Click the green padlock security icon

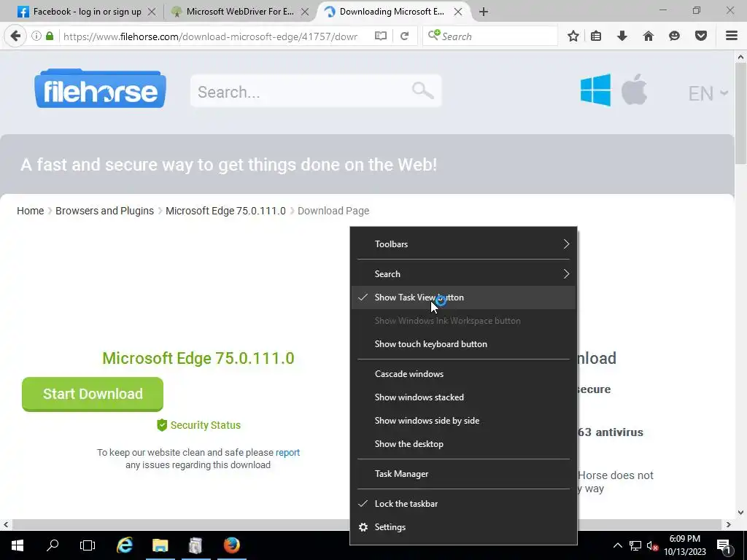click(50, 36)
